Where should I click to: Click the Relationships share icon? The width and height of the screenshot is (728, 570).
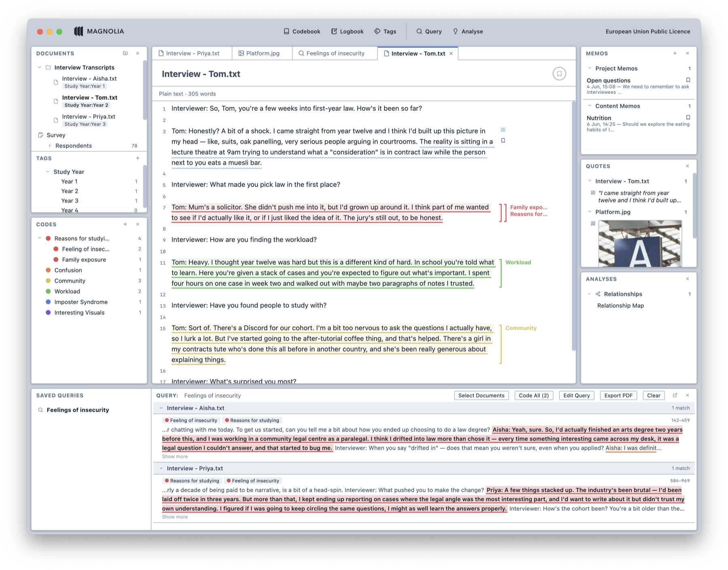click(598, 294)
